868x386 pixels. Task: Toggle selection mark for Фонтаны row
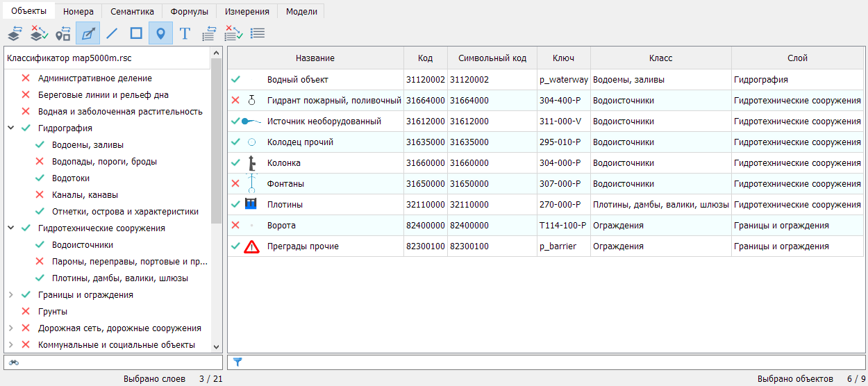235,184
